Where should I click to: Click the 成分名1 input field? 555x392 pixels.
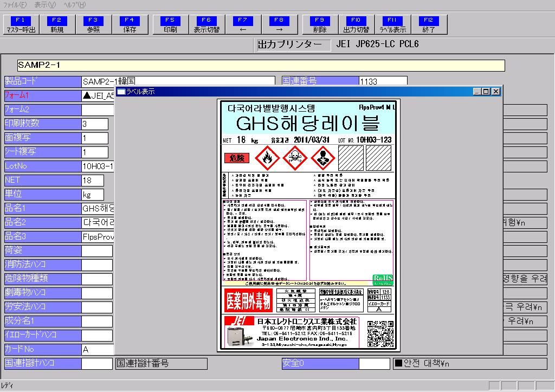pos(97,321)
